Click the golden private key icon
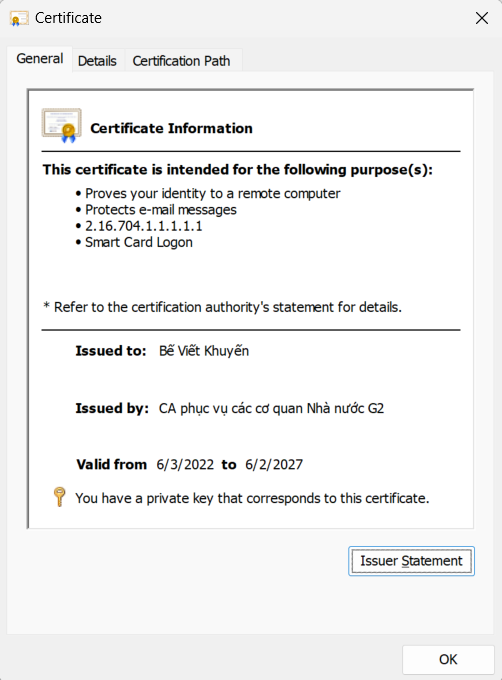 pos(59,497)
